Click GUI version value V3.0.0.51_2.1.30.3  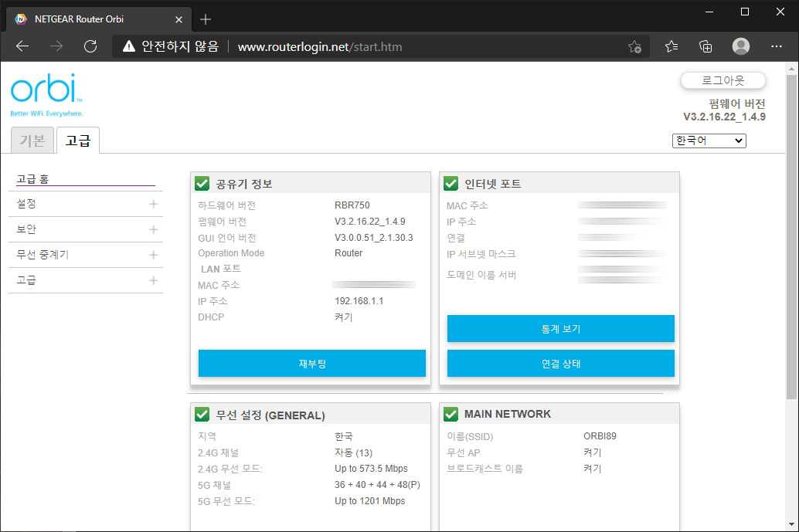[373, 238]
